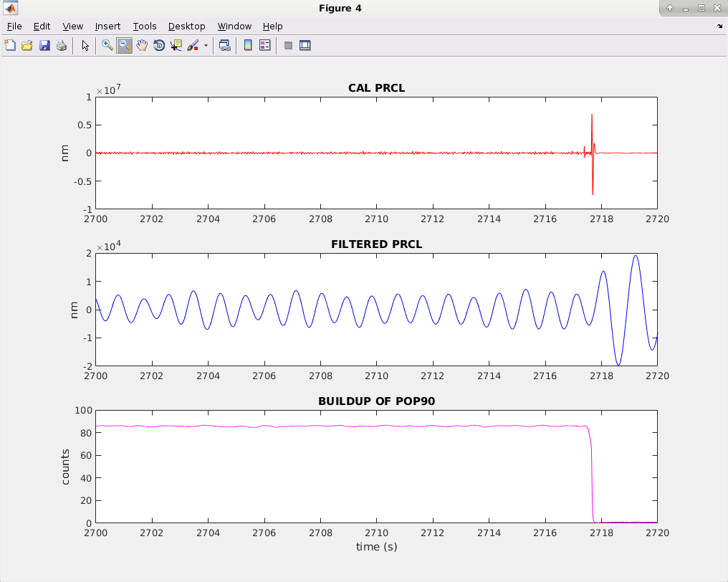Open the Window menu
This screenshot has height=582, width=728.
click(x=234, y=27)
